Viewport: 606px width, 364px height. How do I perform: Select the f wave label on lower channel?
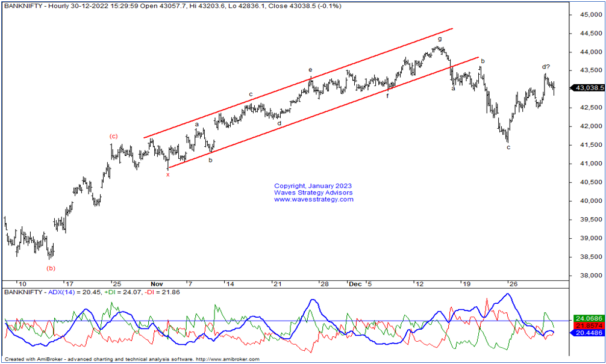388,96
